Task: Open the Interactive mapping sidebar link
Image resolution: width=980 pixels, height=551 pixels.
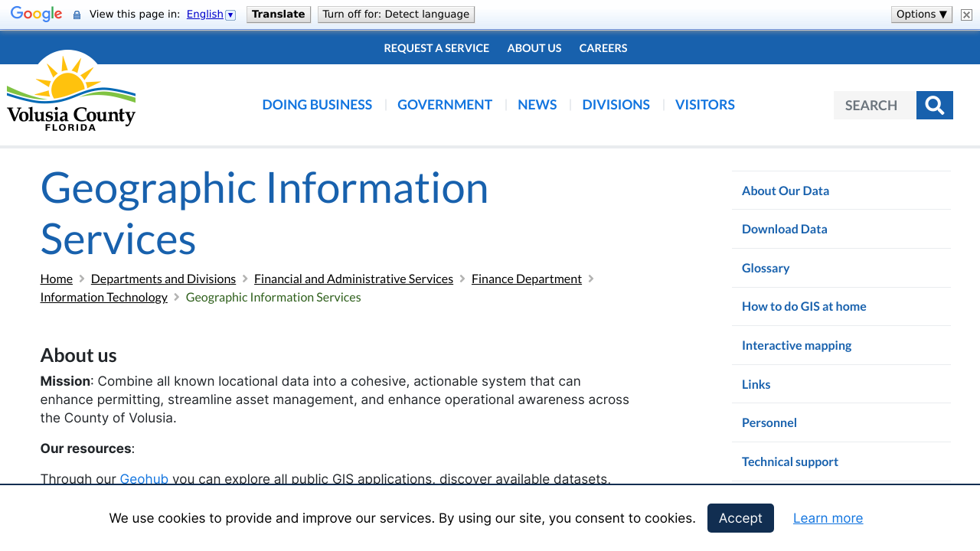Action: [x=796, y=345]
